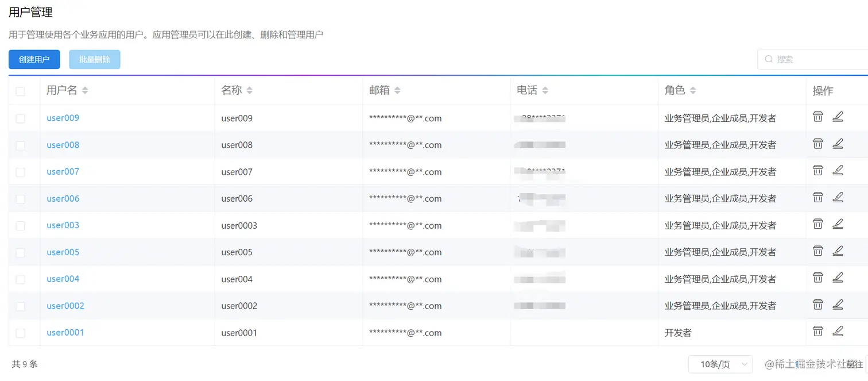868x381 pixels.
Task: Open the user0001 username link
Action: click(x=65, y=332)
